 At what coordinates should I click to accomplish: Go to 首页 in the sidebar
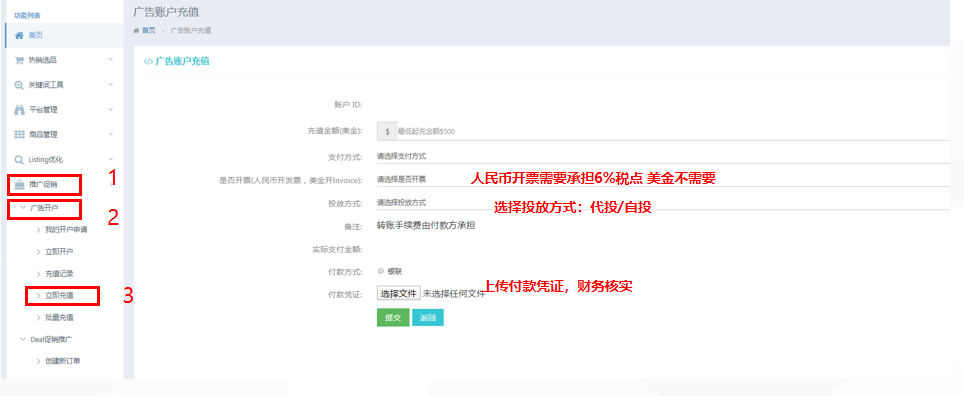click(35, 36)
